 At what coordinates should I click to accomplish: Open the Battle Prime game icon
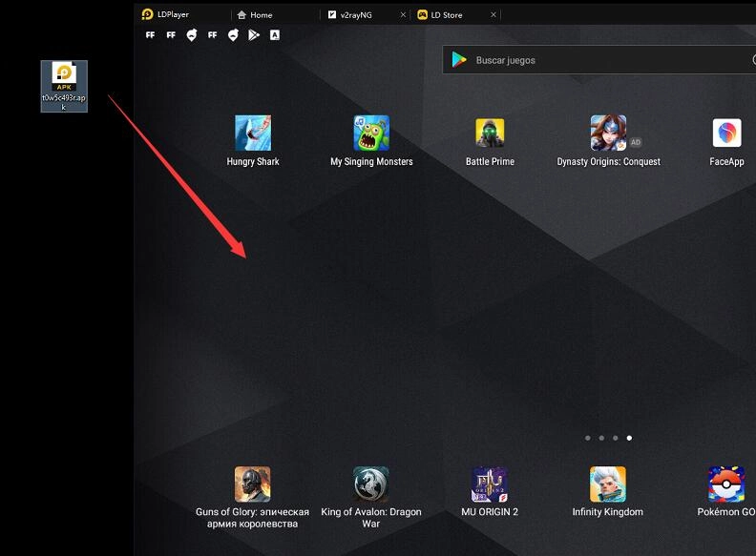(490, 133)
